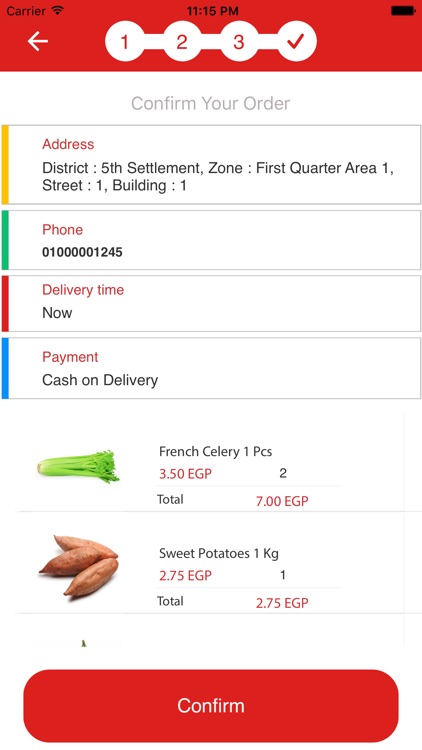Tap the French Celery product image

78,466
